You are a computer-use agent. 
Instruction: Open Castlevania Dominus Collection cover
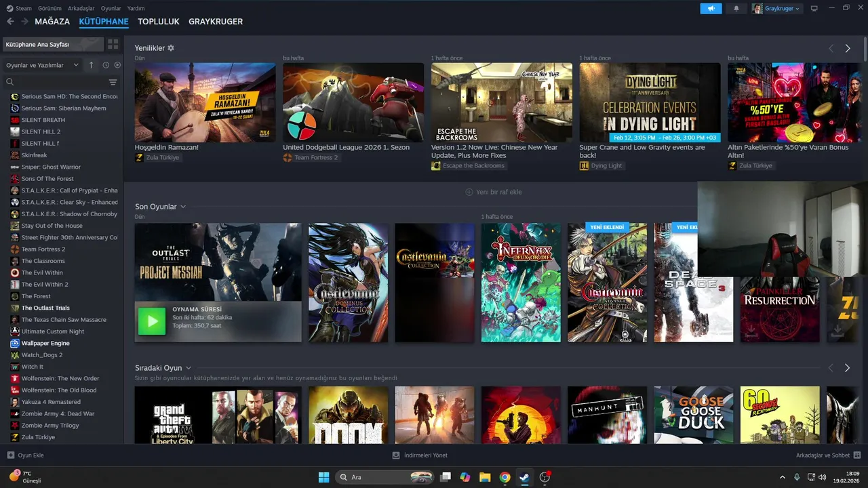[x=348, y=283]
